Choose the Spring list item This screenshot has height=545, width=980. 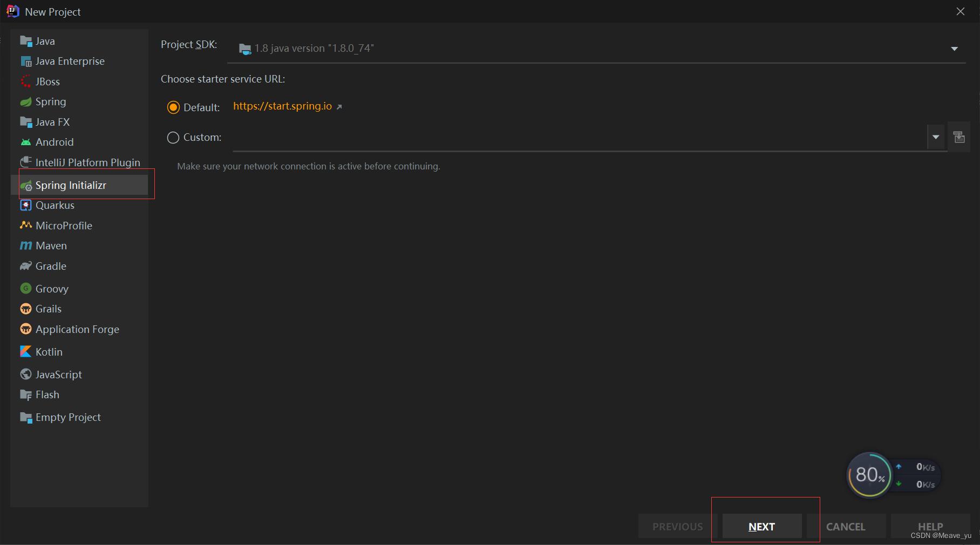pos(79,101)
